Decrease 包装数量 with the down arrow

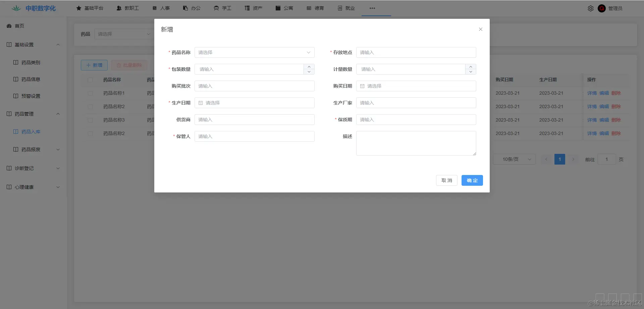pos(309,72)
